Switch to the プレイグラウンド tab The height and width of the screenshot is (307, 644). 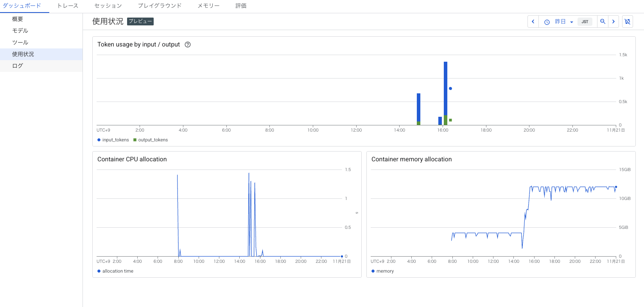point(160,6)
